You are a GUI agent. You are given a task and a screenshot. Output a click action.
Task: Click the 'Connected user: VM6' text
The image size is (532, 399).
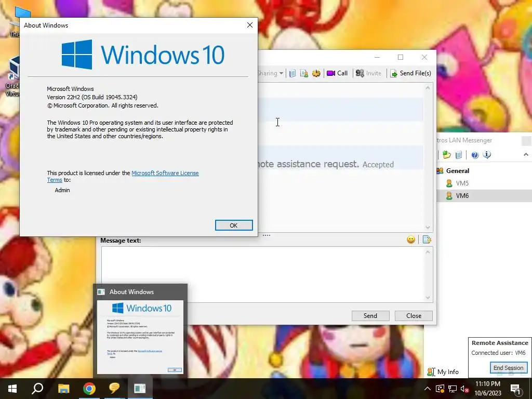point(498,353)
